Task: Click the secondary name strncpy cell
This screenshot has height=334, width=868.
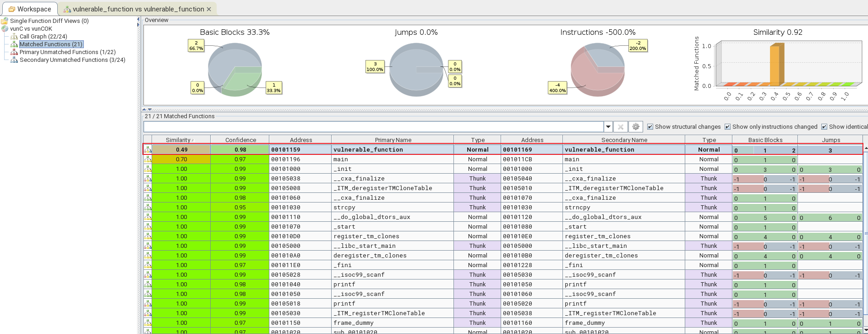Action: tap(624, 208)
